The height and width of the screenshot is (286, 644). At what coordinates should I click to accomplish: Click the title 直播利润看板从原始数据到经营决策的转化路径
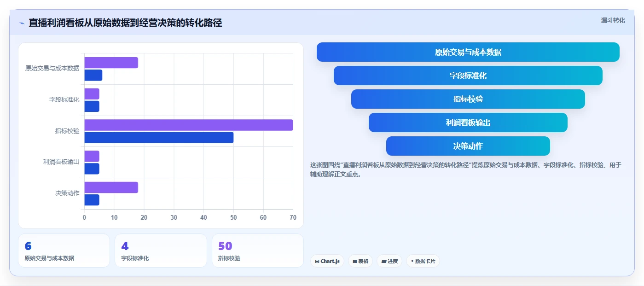coord(125,23)
